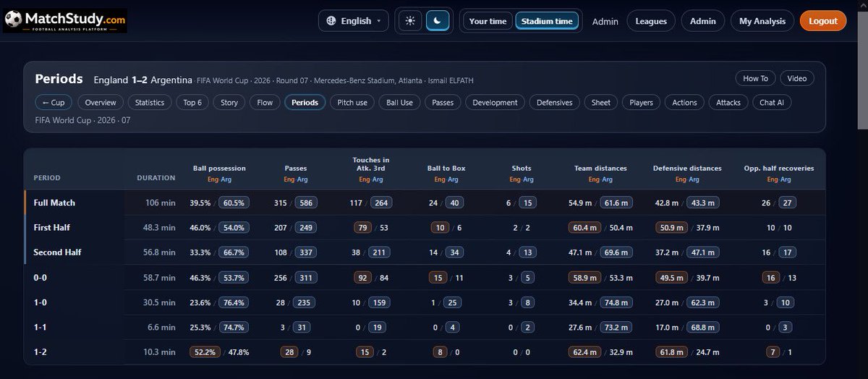
Task: Click the First Half period row label
Action: (51, 228)
